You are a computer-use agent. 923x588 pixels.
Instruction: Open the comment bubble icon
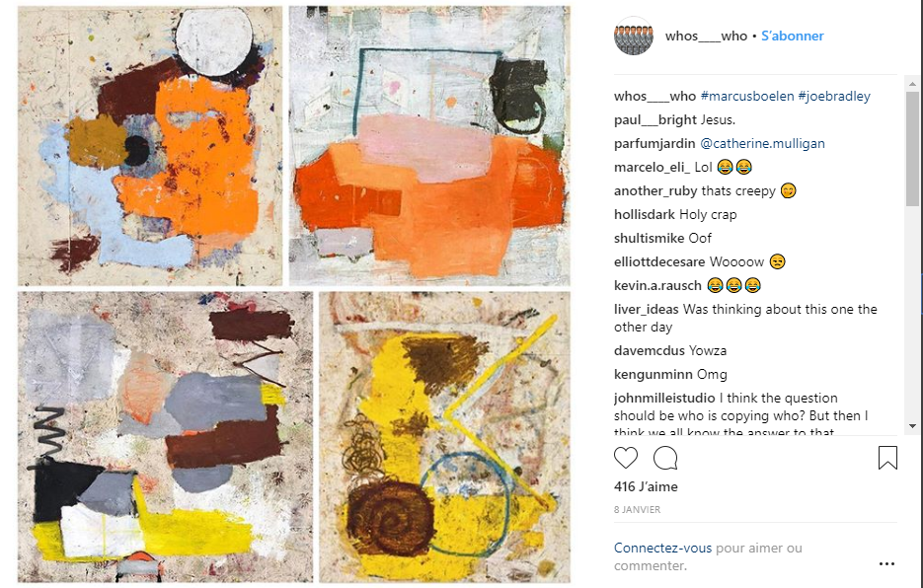tap(665, 458)
